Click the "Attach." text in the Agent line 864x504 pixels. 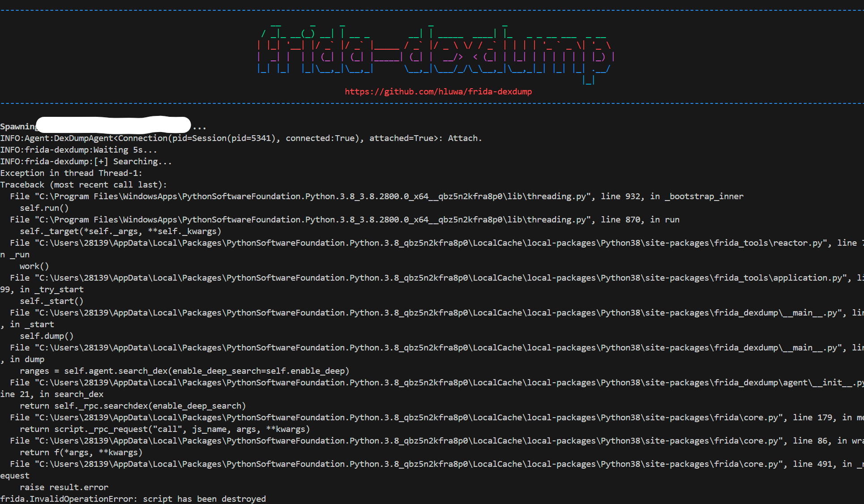[x=464, y=138]
